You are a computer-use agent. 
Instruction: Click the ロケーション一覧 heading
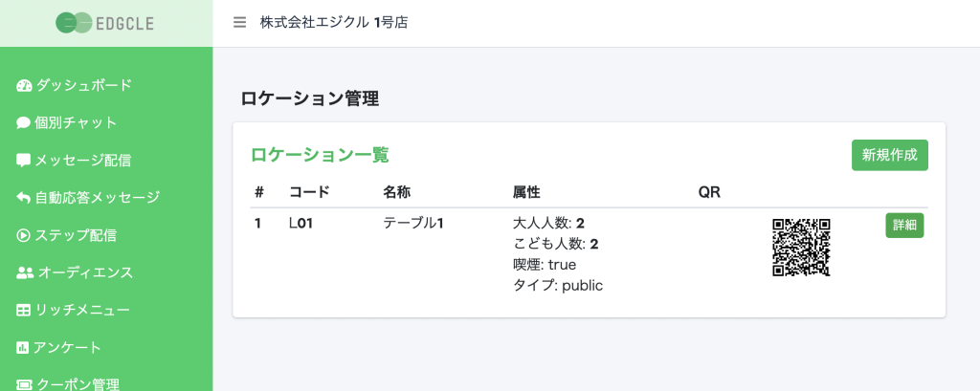point(320,155)
